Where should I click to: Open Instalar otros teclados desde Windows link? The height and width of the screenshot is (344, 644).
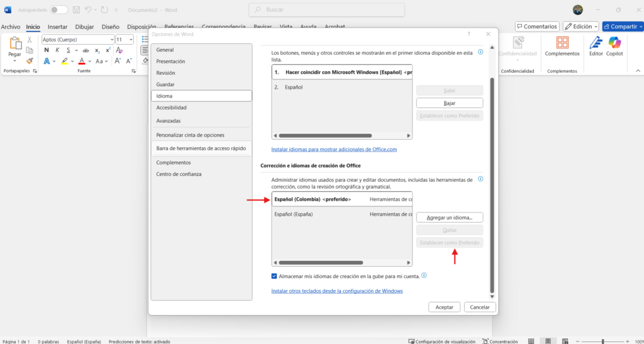point(336,291)
